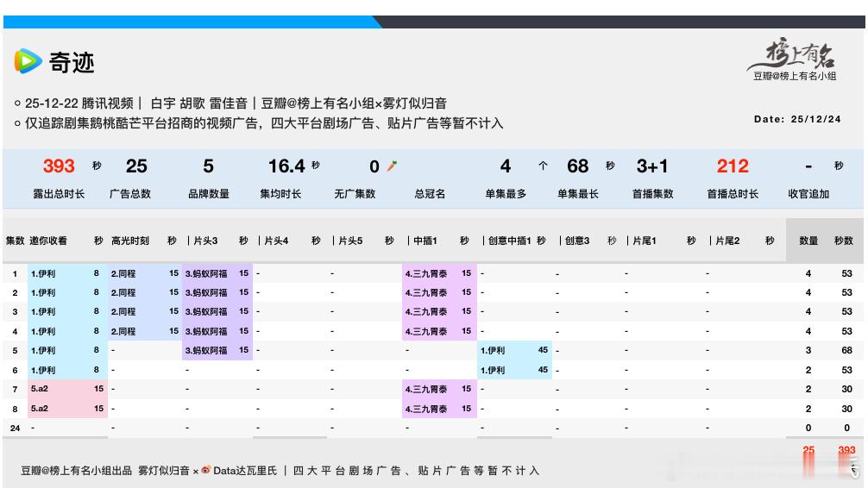
Task: Click the 5.a2 cell in episode 8 row
Action: pyautogui.click(x=40, y=409)
